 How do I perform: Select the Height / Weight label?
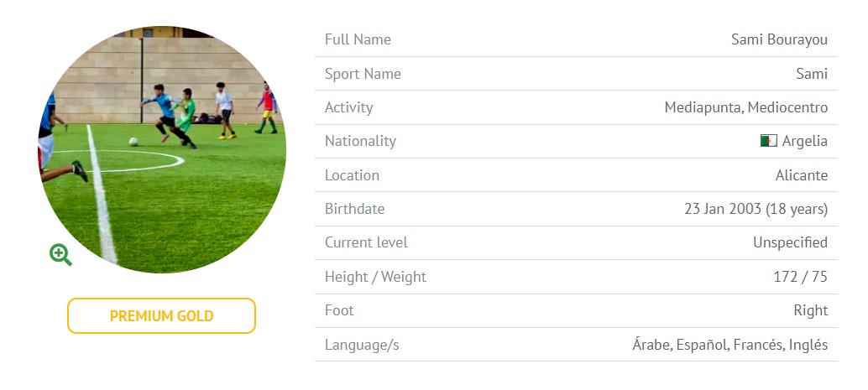point(375,277)
